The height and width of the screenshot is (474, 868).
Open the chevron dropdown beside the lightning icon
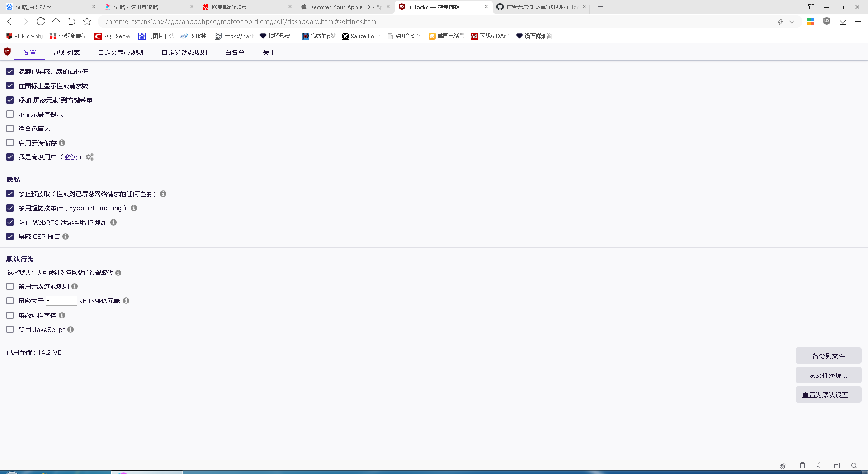pos(792,21)
